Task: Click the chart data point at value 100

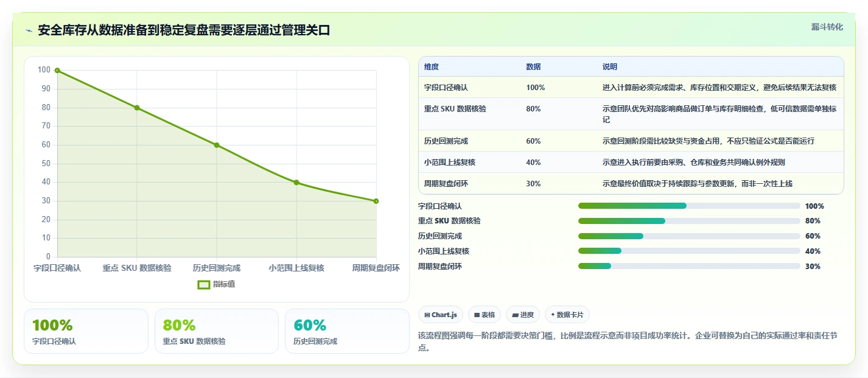Action: 57,71
